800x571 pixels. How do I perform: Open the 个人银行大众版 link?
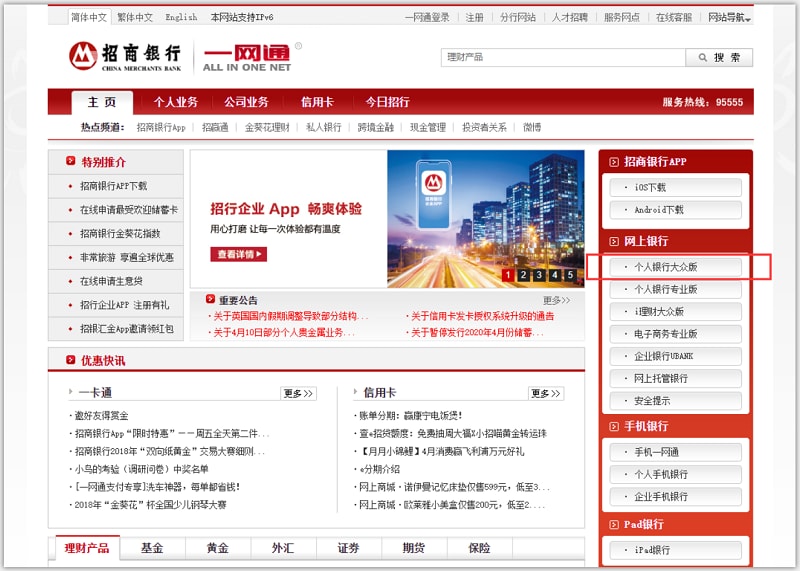675,267
